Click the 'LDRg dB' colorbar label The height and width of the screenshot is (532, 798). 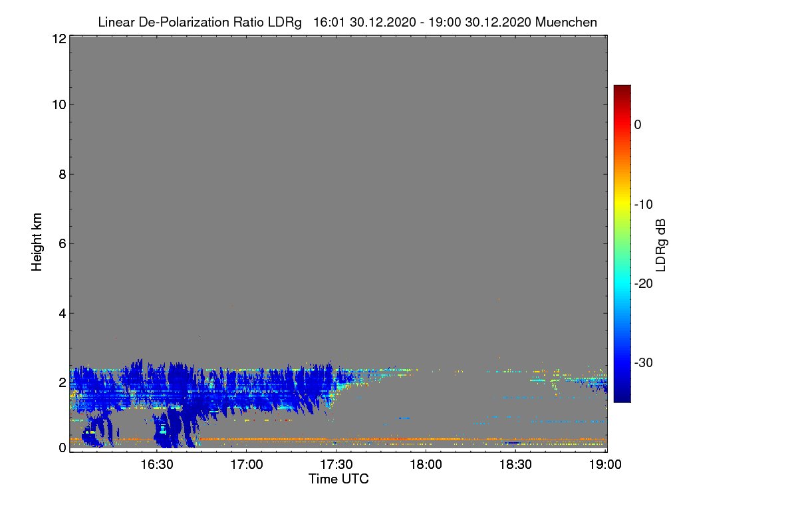[660, 245]
